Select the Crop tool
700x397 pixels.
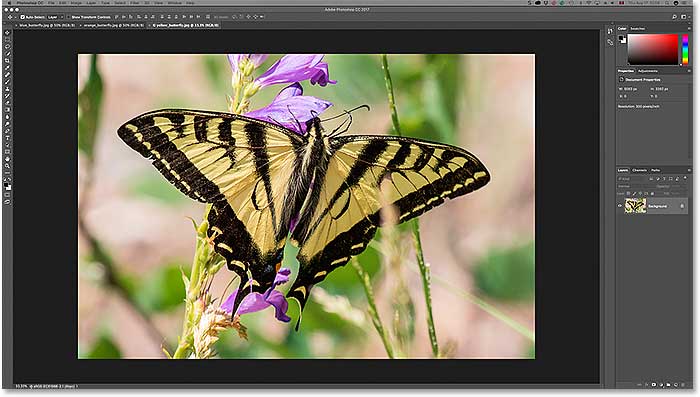coord(7,61)
